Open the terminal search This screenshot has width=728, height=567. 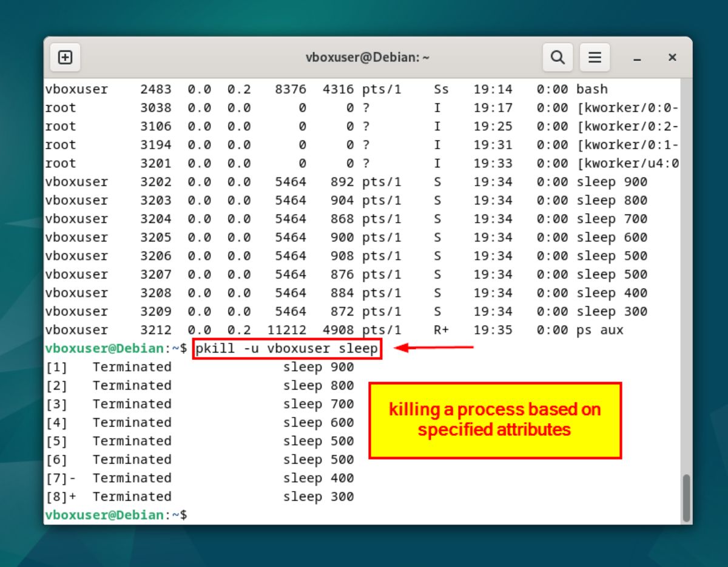pyautogui.click(x=558, y=57)
